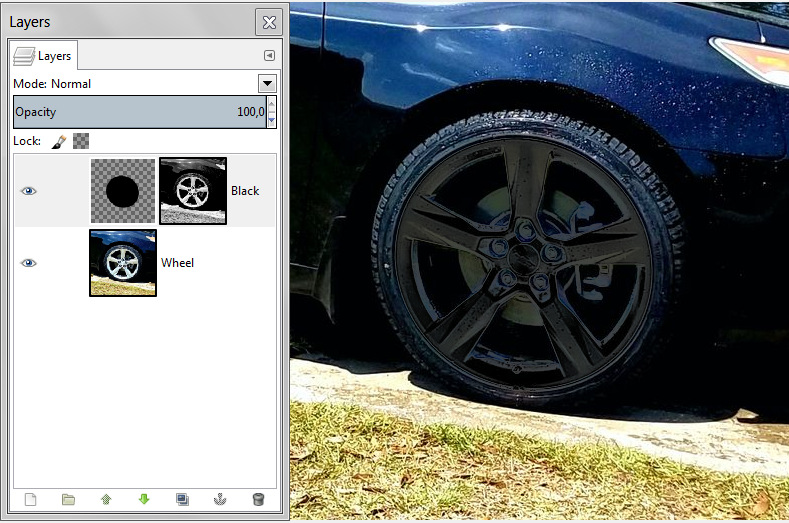The height and width of the screenshot is (523, 789).
Task: Duplicate the selected layer
Action: 182,499
